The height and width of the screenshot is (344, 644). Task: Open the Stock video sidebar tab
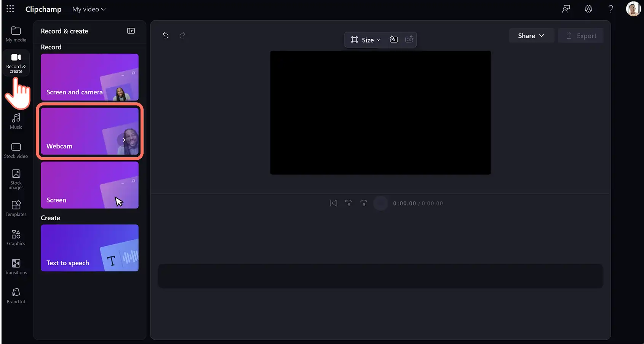(16, 151)
